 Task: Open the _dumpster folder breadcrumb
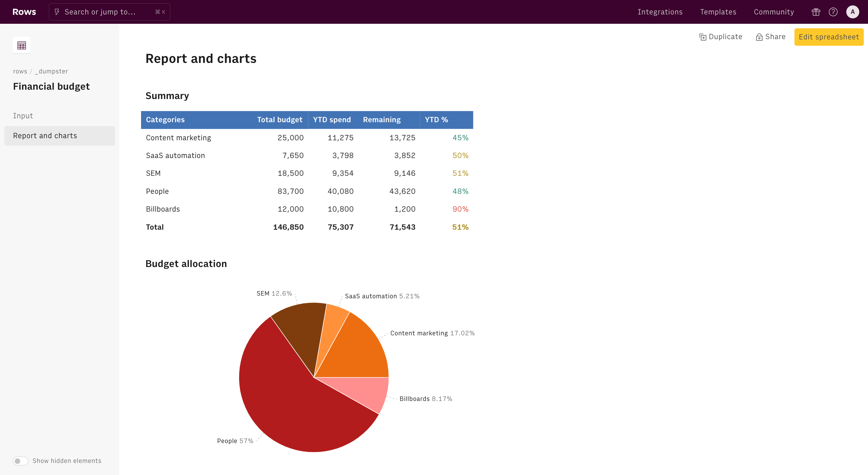[x=52, y=71]
